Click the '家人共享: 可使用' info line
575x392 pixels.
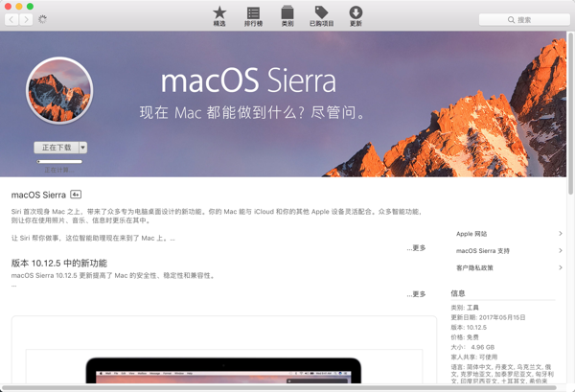coord(474,357)
